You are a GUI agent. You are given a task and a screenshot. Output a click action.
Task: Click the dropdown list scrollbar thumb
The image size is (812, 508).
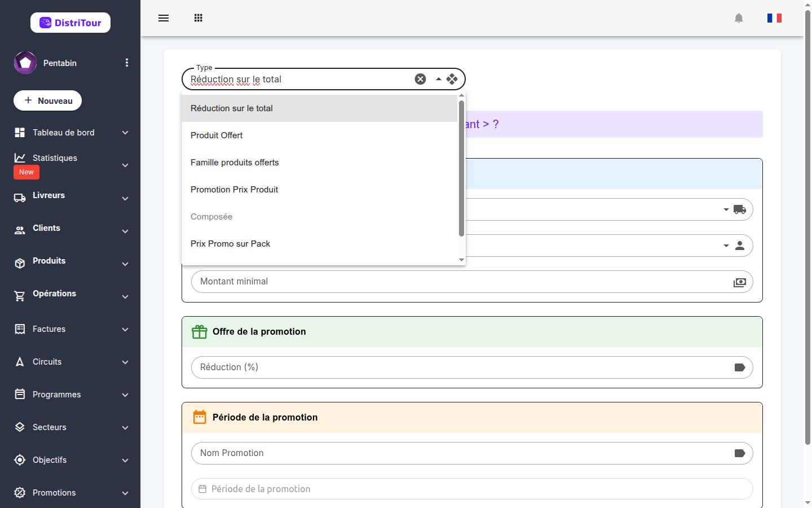(x=461, y=168)
